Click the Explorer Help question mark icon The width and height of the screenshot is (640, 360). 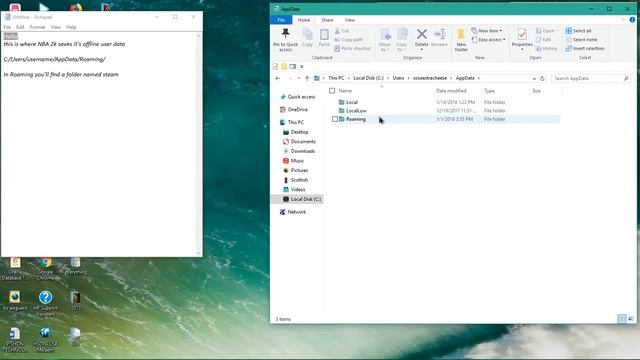[632, 20]
